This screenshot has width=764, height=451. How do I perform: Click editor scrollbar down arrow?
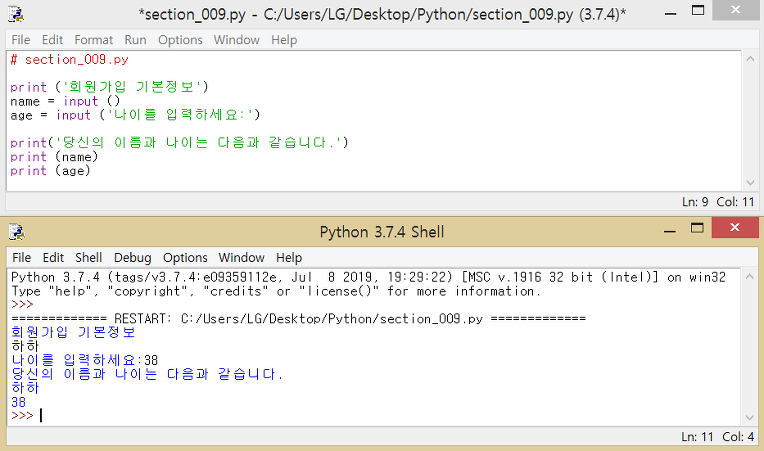point(750,183)
